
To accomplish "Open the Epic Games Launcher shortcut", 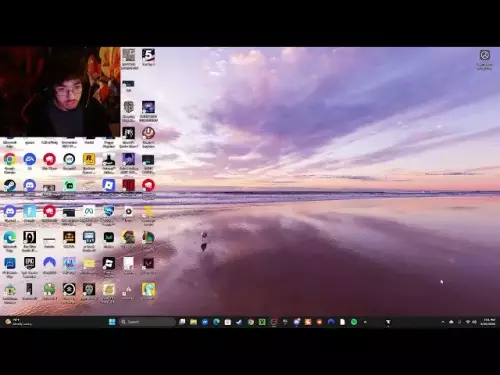I will pyautogui.click(x=30, y=264).
